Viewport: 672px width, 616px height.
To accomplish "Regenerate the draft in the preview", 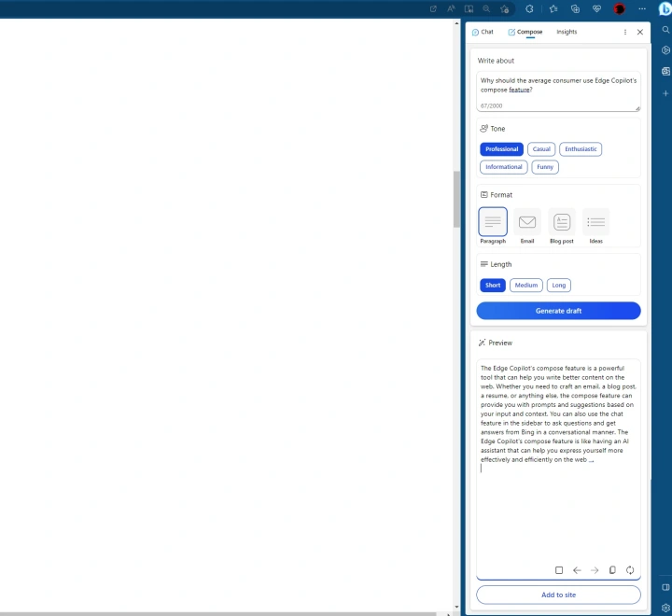I will (630, 570).
